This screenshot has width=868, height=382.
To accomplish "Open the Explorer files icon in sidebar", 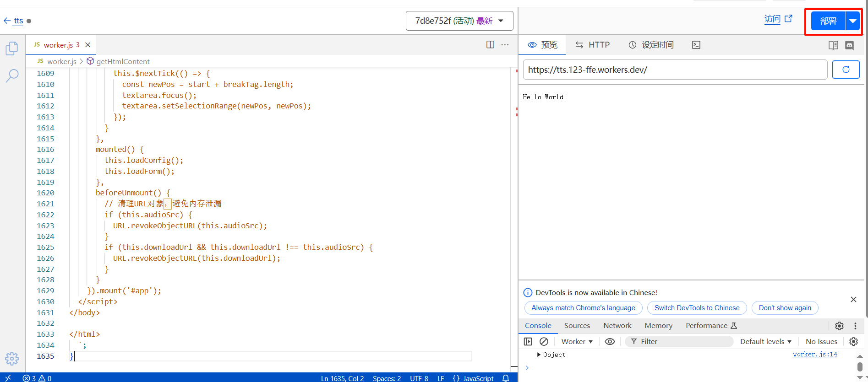I will click(x=12, y=48).
